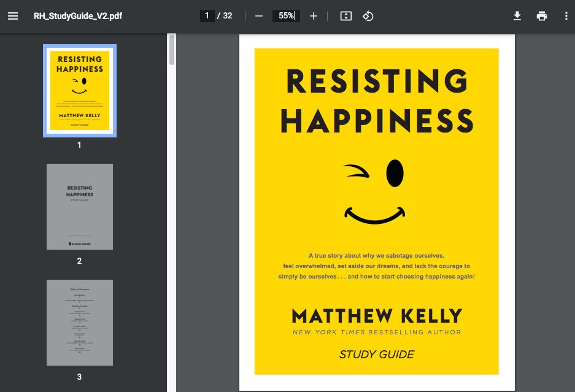Click the zoom in plus button
Screen dimensions: 575x392
click(x=314, y=16)
